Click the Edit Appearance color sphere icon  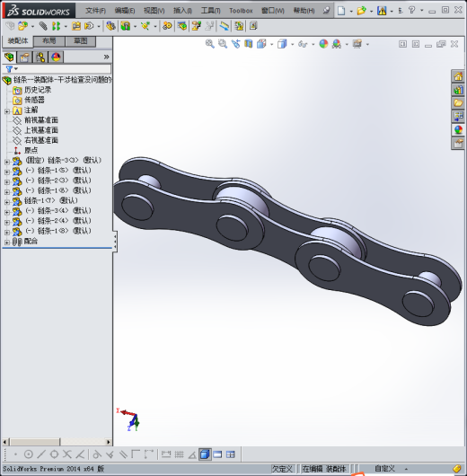[323, 44]
